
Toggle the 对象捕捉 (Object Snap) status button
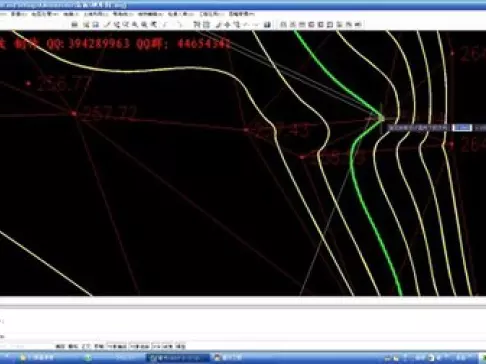[117, 346]
